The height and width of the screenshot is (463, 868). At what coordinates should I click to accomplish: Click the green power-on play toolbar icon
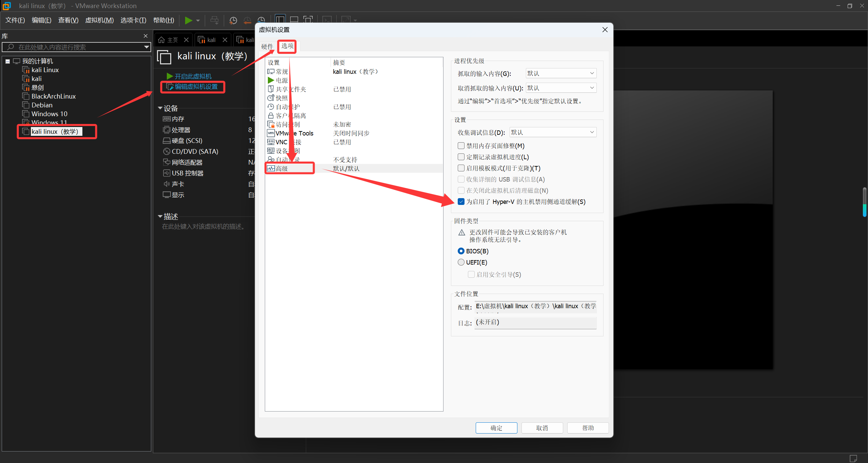point(188,20)
